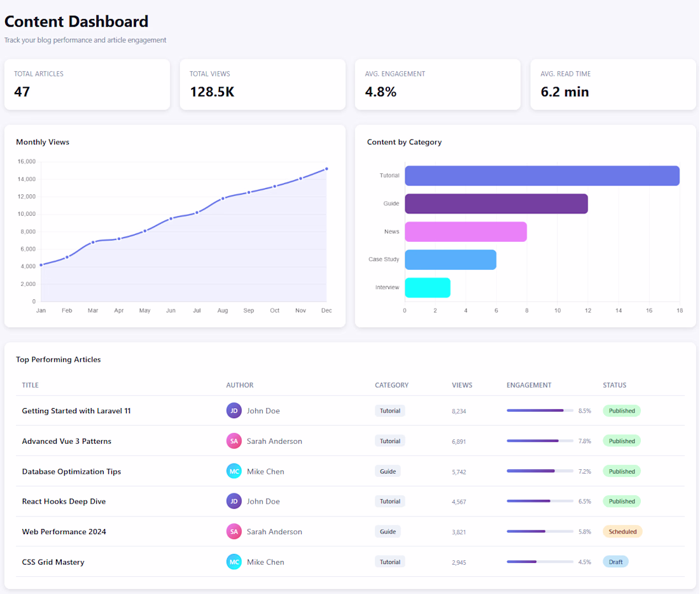Click the MC avatar on CSS Grid row
This screenshot has height=594, width=700.
tap(234, 562)
